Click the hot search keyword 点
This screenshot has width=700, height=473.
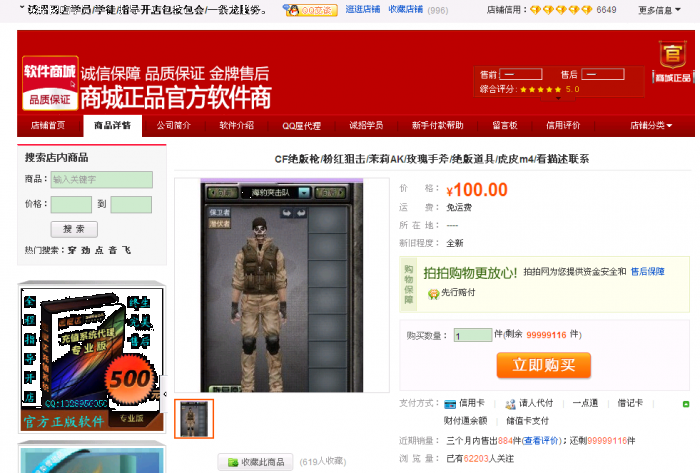click(99, 250)
